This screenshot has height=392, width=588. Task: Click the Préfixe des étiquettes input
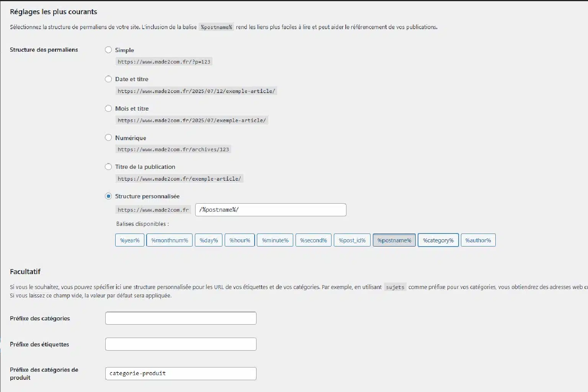181,344
